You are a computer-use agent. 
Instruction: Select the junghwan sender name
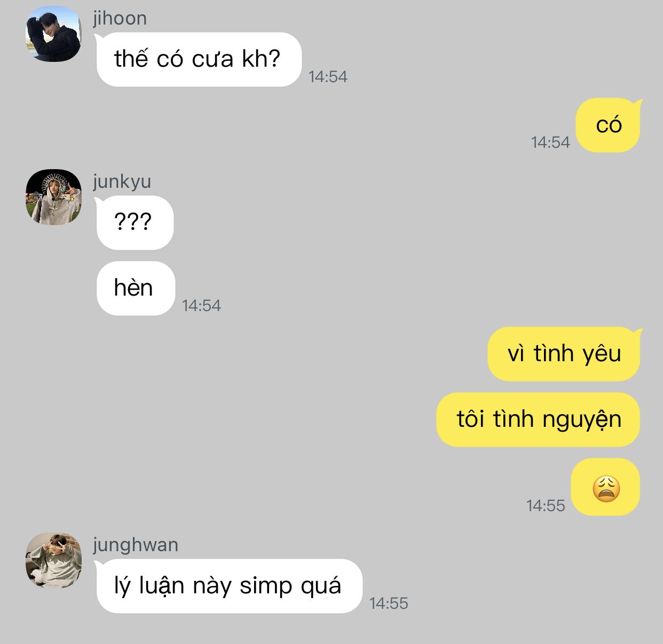[136, 545]
